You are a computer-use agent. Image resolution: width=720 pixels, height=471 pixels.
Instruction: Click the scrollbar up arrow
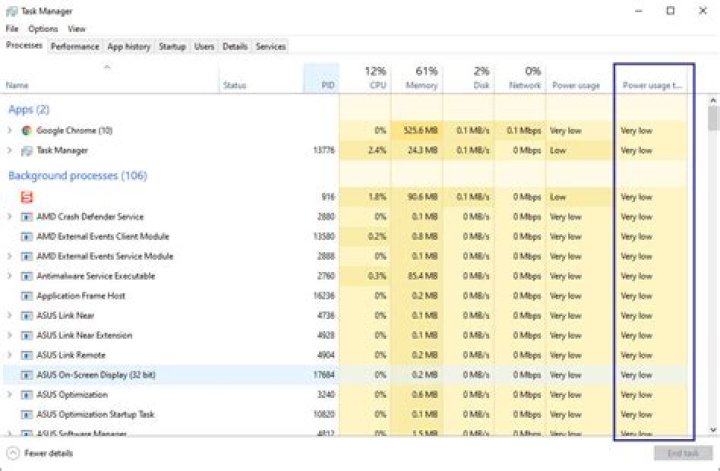pyautogui.click(x=713, y=100)
